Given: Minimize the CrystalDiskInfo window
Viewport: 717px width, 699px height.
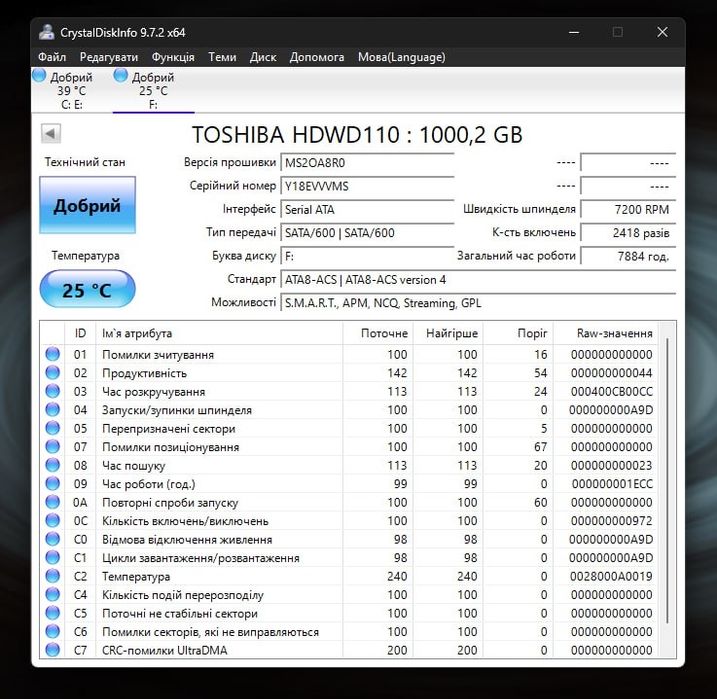Looking at the screenshot, I should 574,32.
